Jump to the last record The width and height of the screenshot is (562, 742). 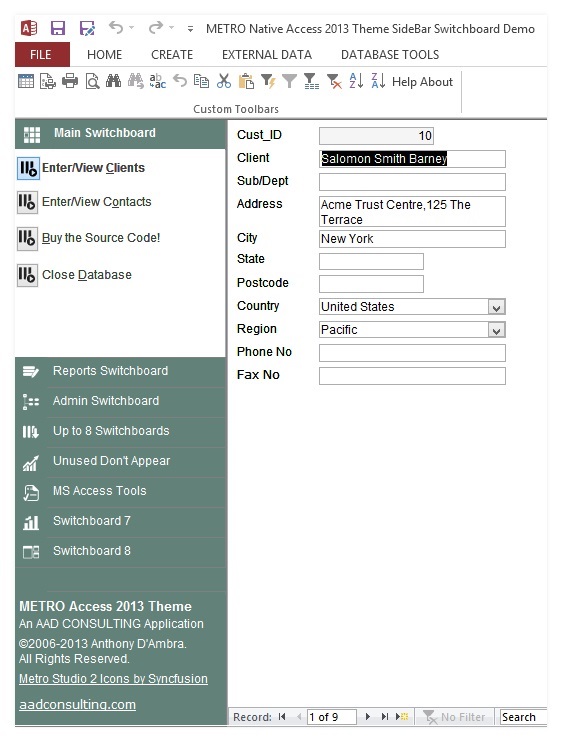[x=385, y=717]
